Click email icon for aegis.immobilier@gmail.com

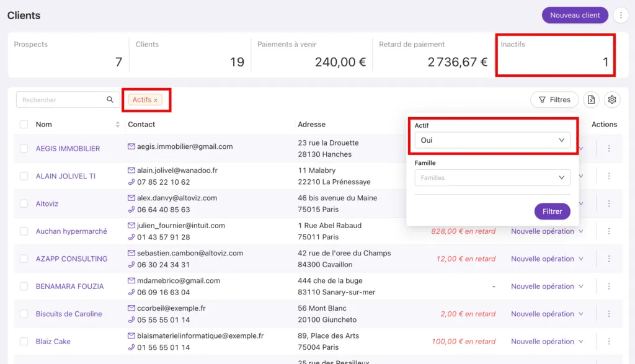(131, 146)
